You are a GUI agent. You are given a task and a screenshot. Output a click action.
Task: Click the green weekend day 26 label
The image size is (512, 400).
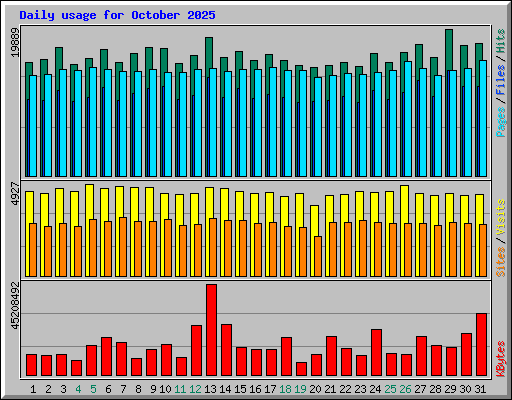point(405,389)
